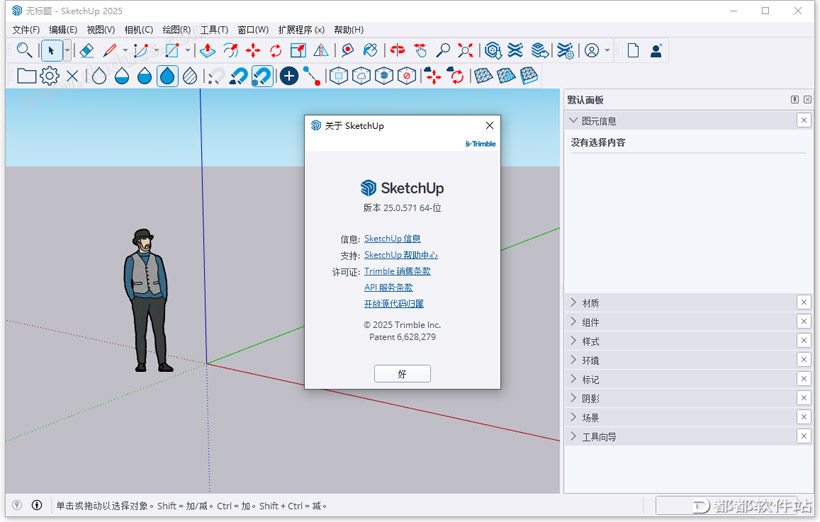This screenshot has width=820, height=522.
Task: Open the API 服务条款 link
Action: click(388, 287)
